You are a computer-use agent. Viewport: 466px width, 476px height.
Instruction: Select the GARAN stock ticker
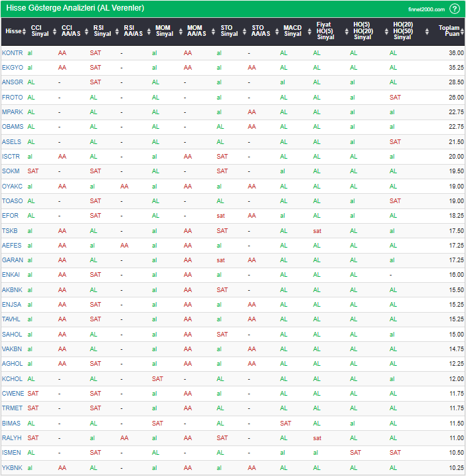[12, 260]
